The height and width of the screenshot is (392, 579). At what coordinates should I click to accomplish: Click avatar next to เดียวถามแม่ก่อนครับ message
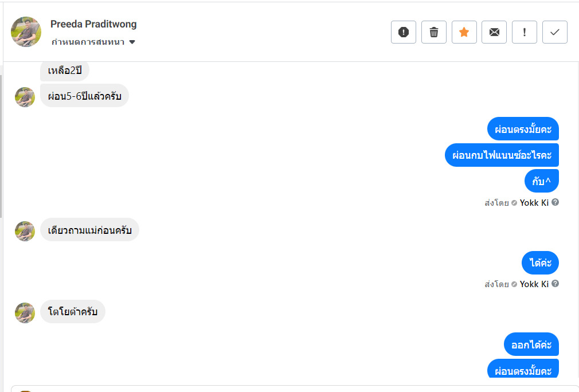click(x=25, y=231)
